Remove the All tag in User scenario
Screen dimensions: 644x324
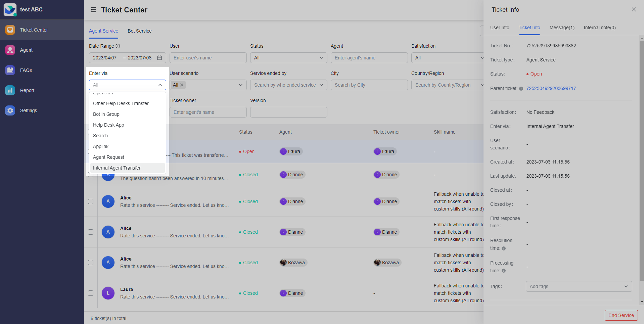click(x=182, y=85)
